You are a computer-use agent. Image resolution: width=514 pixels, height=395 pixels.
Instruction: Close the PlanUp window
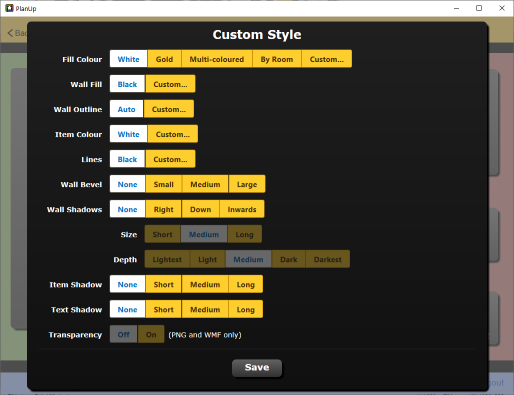tap(502, 8)
